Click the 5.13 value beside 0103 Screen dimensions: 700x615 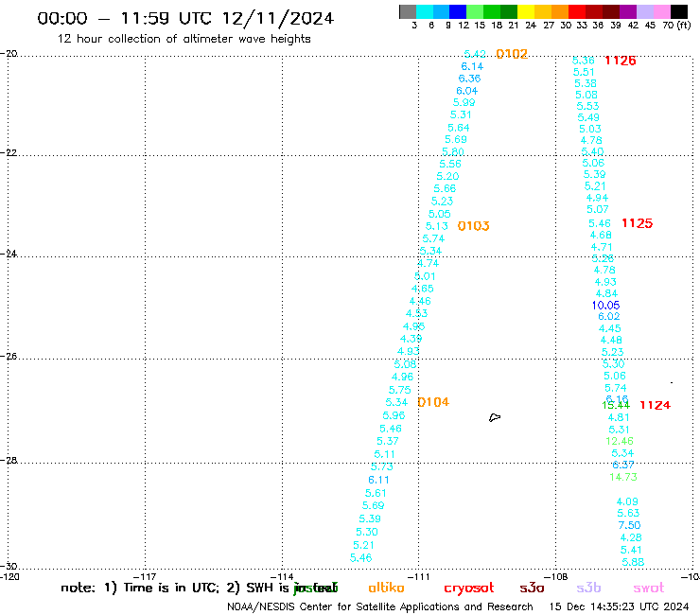point(437,226)
